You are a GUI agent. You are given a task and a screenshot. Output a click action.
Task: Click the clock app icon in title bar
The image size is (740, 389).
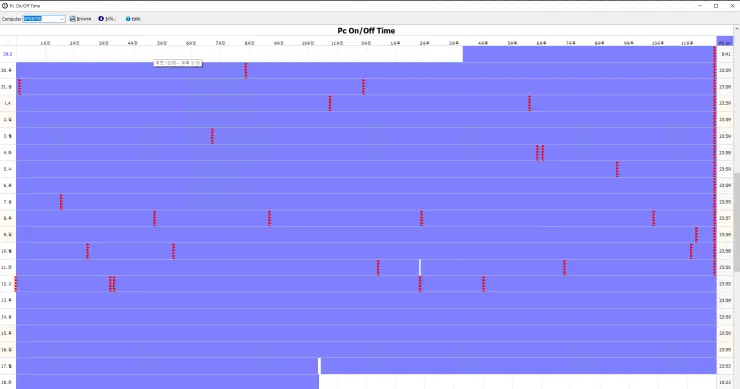(5, 6)
